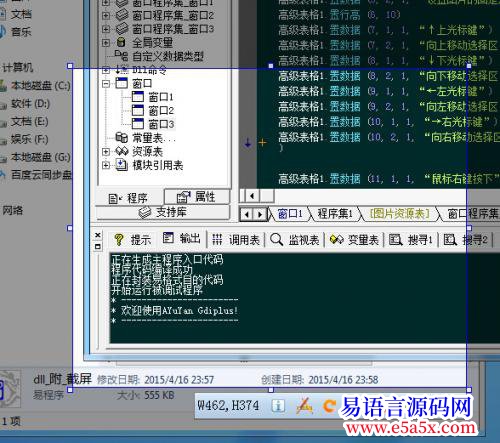The height and width of the screenshot is (443, 500).
Task: Click the blue down arrow in code gutter
Action: click(248, 143)
